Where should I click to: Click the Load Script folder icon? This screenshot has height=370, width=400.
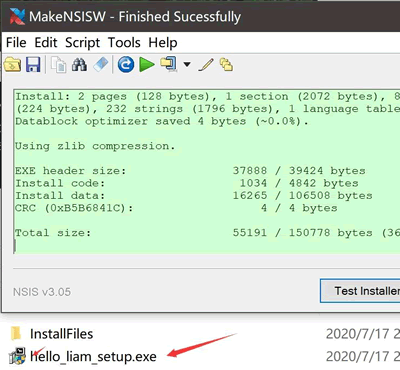[x=13, y=64]
